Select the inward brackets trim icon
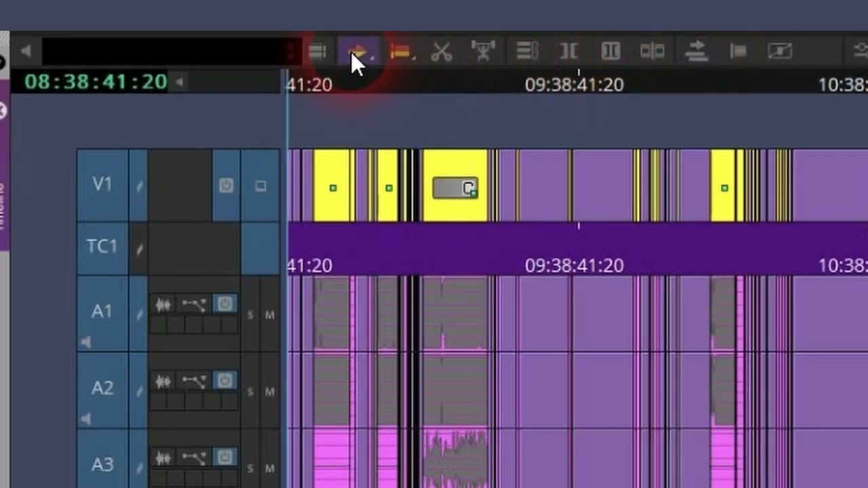 [x=568, y=52]
